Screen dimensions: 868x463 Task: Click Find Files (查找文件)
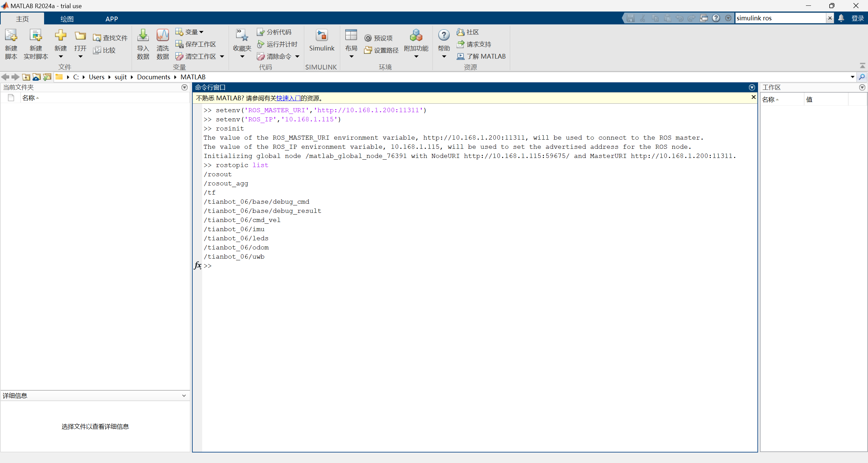coord(110,38)
